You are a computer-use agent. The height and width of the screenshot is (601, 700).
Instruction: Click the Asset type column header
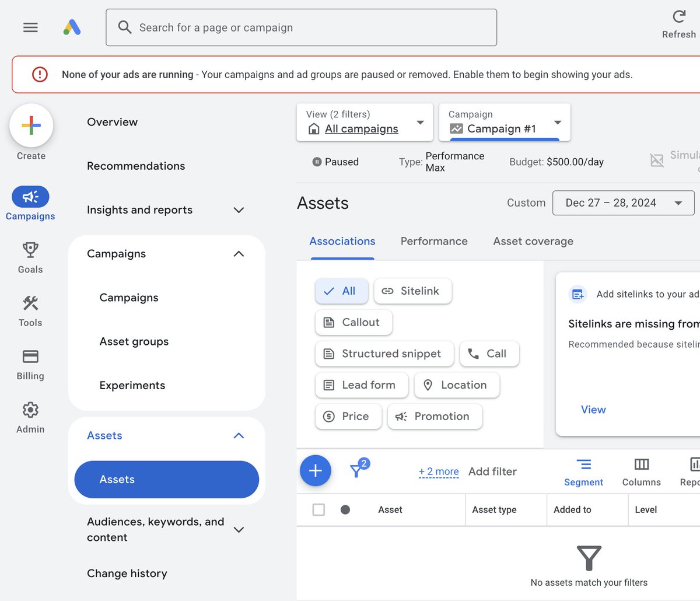494,510
